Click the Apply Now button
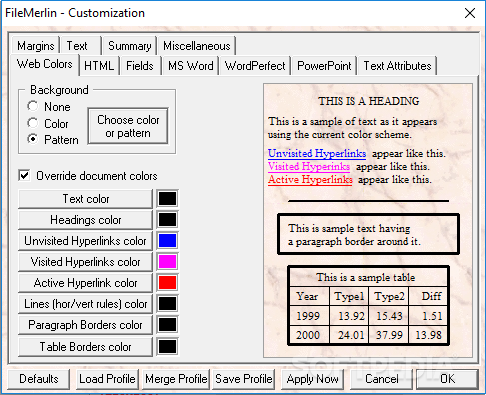The height and width of the screenshot is (395, 486). click(x=313, y=379)
